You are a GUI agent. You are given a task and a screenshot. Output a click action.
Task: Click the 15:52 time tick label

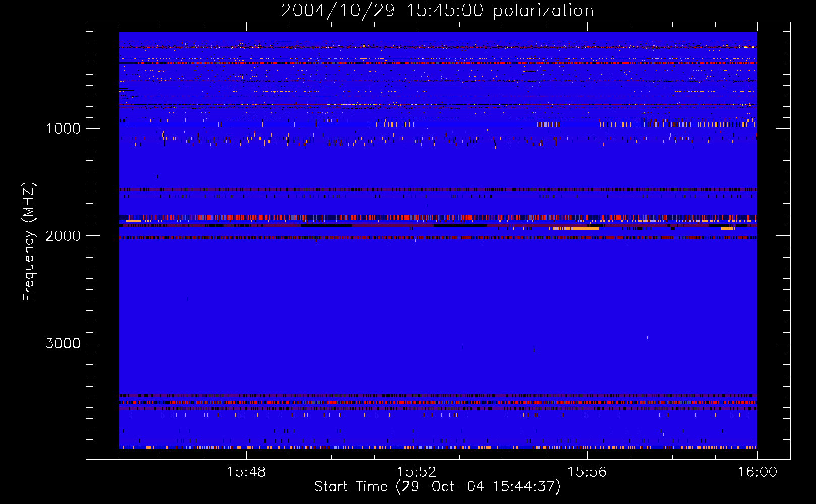(417, 472)
